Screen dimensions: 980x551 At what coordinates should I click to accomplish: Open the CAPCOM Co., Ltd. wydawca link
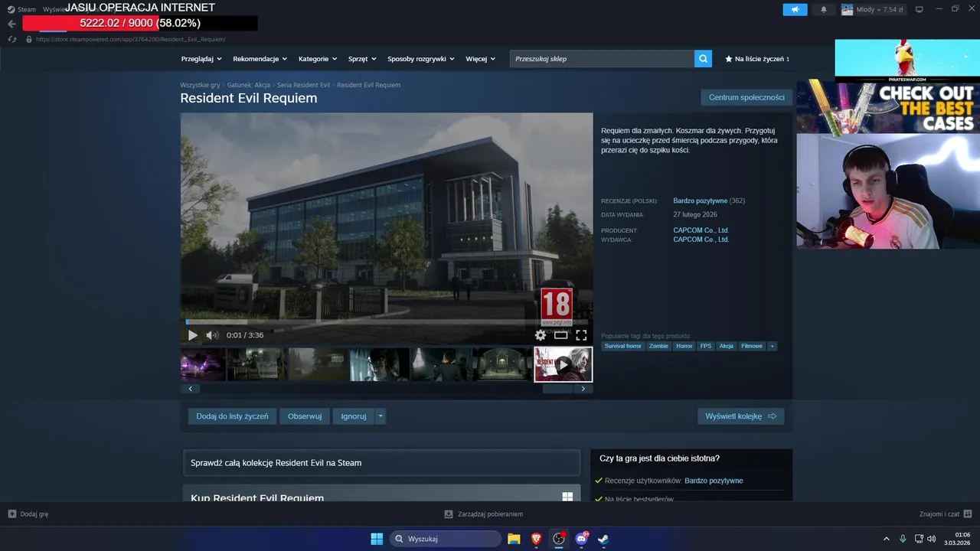point(701,240)
